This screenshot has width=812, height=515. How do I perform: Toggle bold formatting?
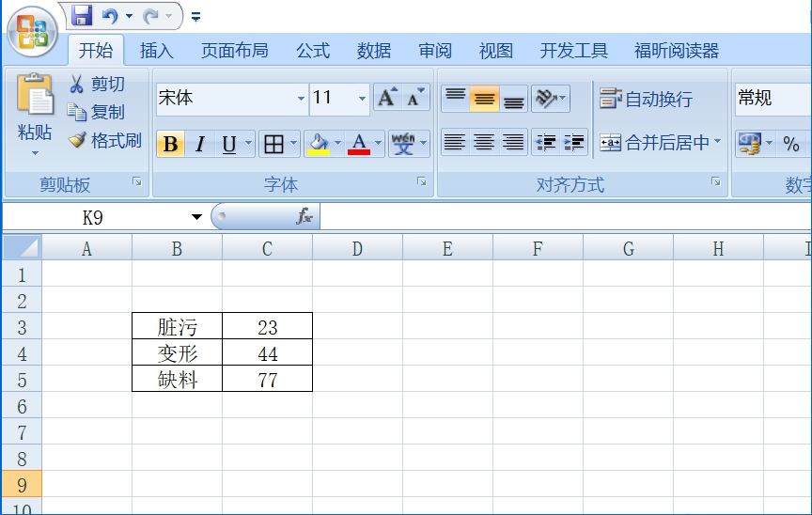click(170, 144)
